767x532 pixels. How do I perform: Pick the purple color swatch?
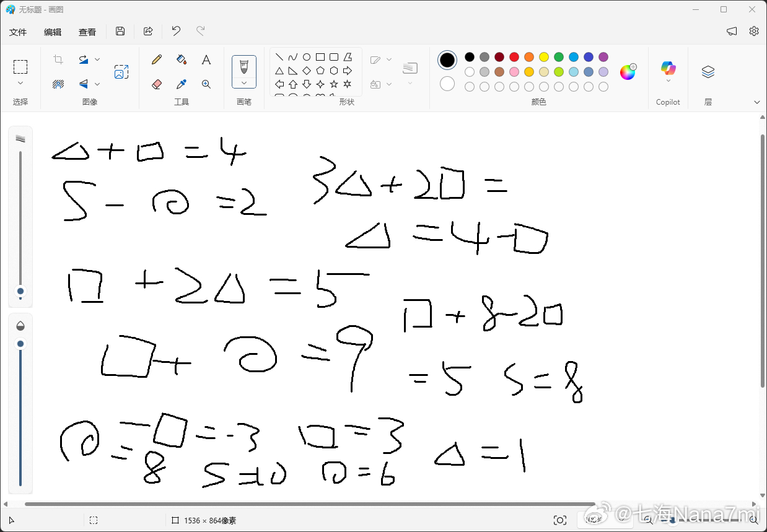click(603, 57)
